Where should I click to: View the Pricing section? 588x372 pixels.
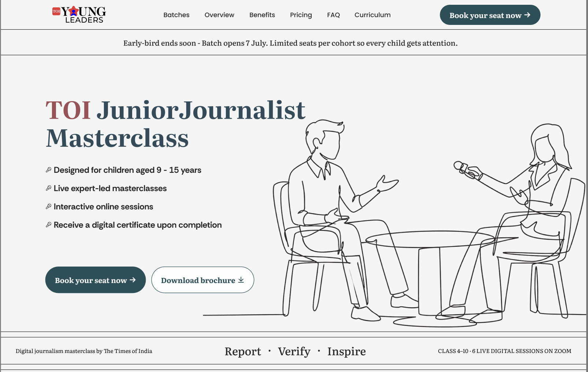301,15
